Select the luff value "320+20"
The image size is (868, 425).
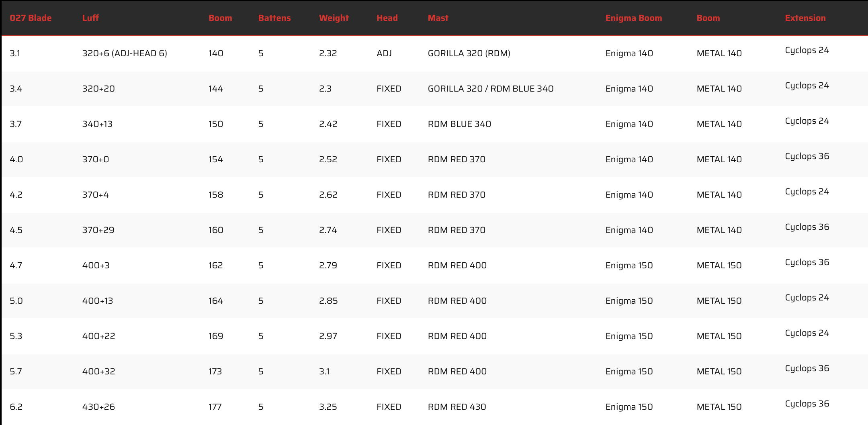coord(98,89)
